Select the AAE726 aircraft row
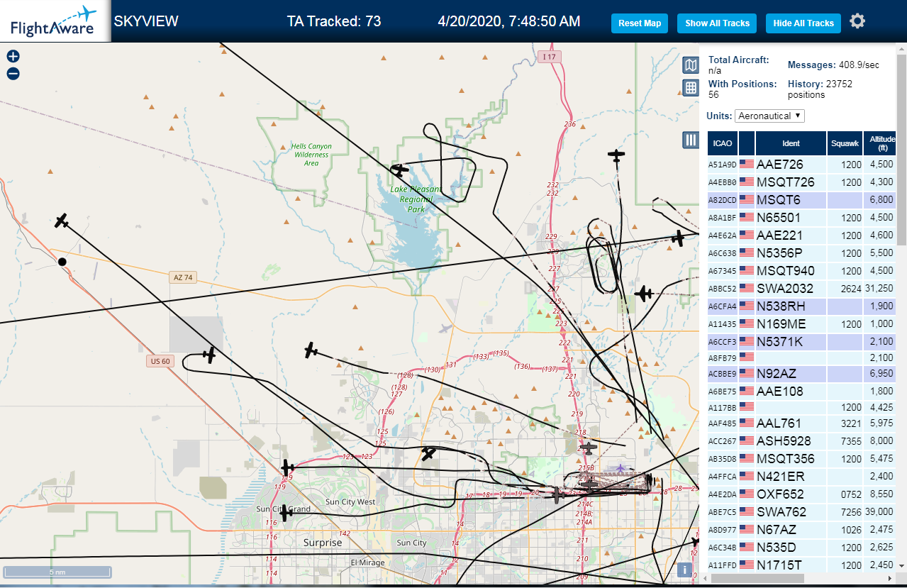Screen dimensions: 907x588 pyautogui.click(x=802, y=165)
